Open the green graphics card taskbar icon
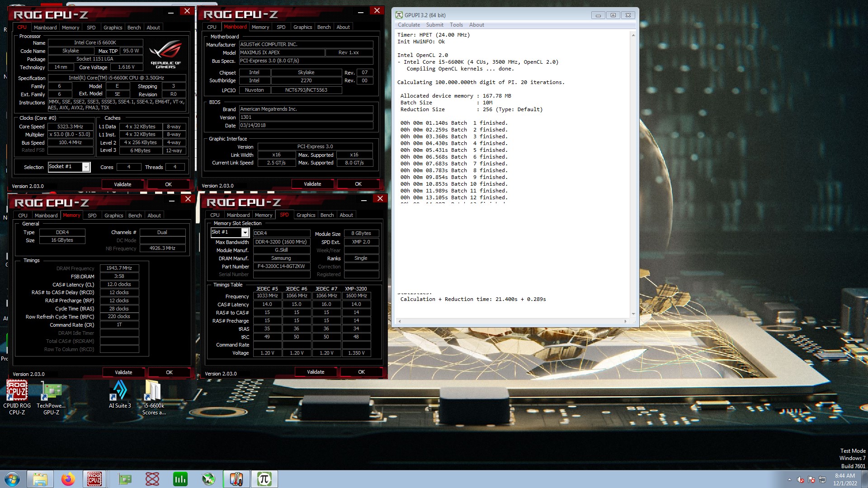This screenshot has width=868, height=488. (x=125, y=479)
